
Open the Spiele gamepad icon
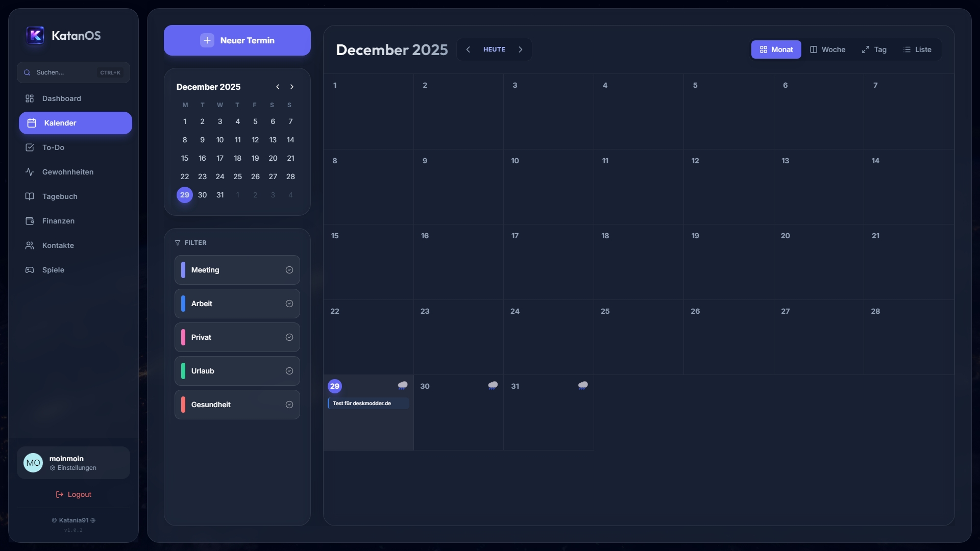pyautogui.click(x=30, y=270)
